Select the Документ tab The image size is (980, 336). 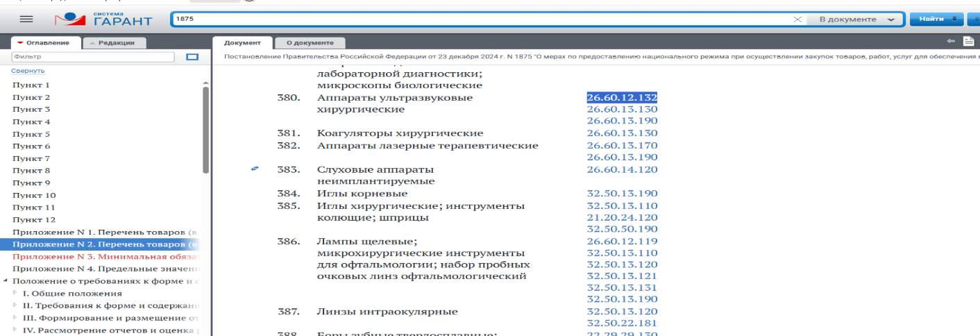(242, 42)
